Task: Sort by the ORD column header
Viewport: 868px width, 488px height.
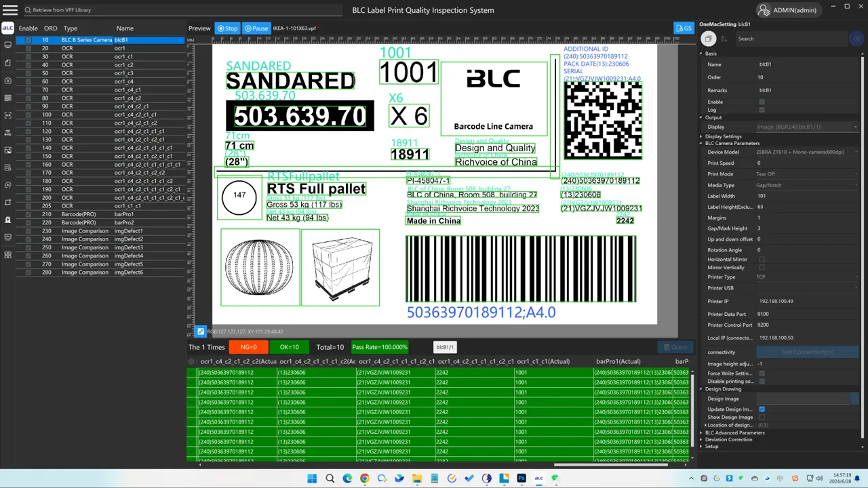Action: point(51,28)
